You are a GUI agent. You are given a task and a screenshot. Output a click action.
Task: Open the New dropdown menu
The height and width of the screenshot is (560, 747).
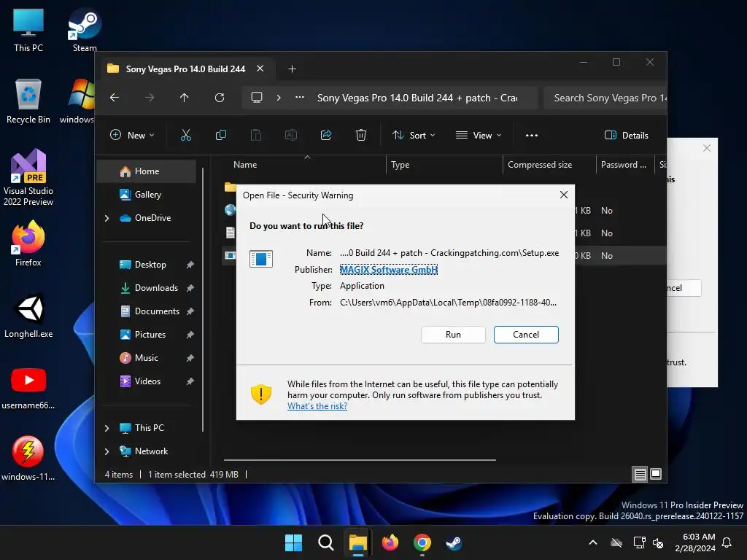(133, 135)
